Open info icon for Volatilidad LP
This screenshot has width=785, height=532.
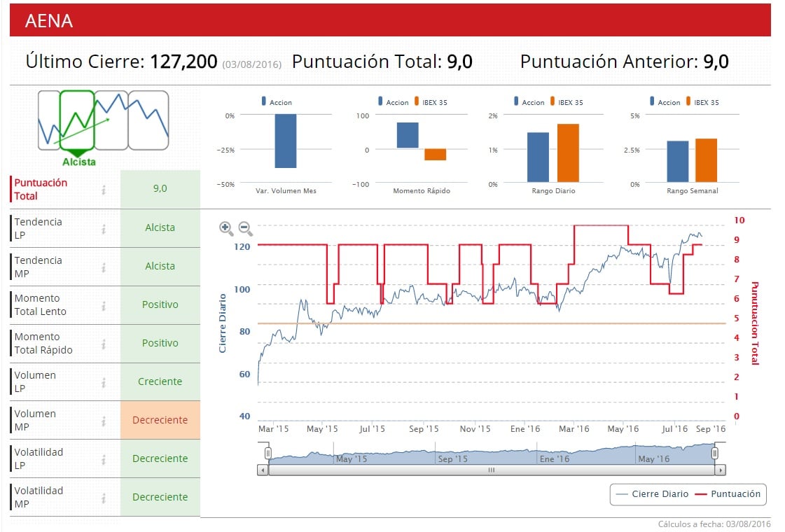[104, 459]
